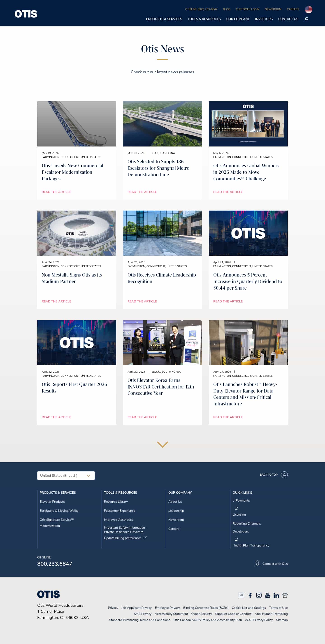325x644 pixels.
Task: Go to Customer Login
Action: (248, 9)
